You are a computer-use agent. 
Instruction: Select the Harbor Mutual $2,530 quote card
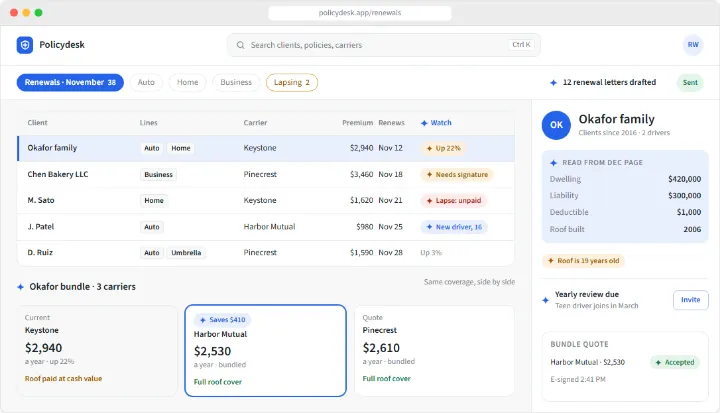point(265,351)
